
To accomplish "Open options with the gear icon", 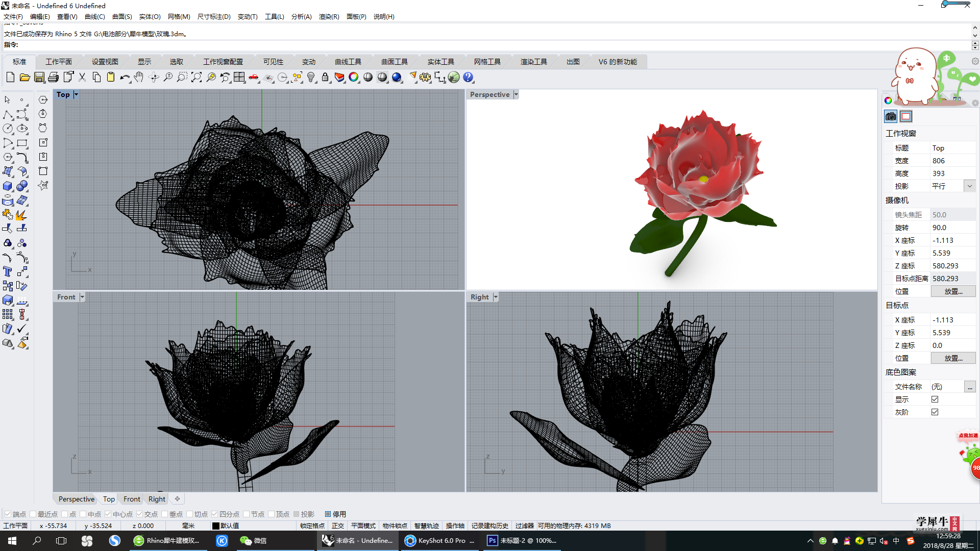I will point(425,77).
